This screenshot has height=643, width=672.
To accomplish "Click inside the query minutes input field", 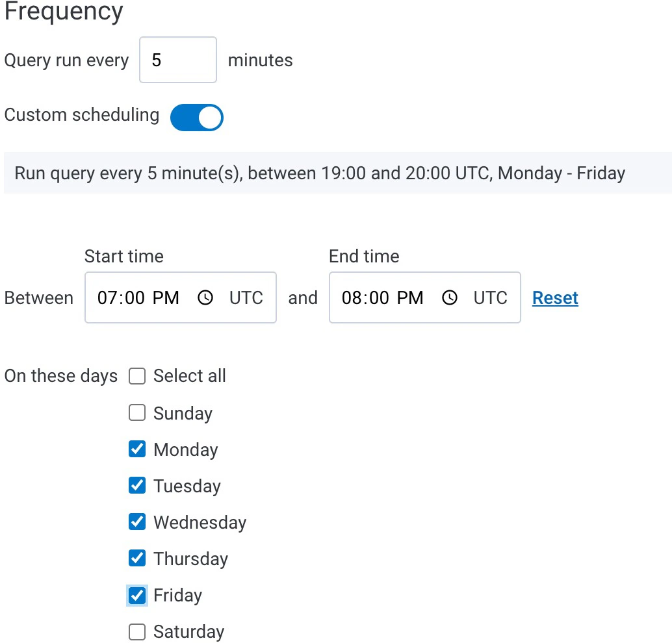I will coord(177,60).
